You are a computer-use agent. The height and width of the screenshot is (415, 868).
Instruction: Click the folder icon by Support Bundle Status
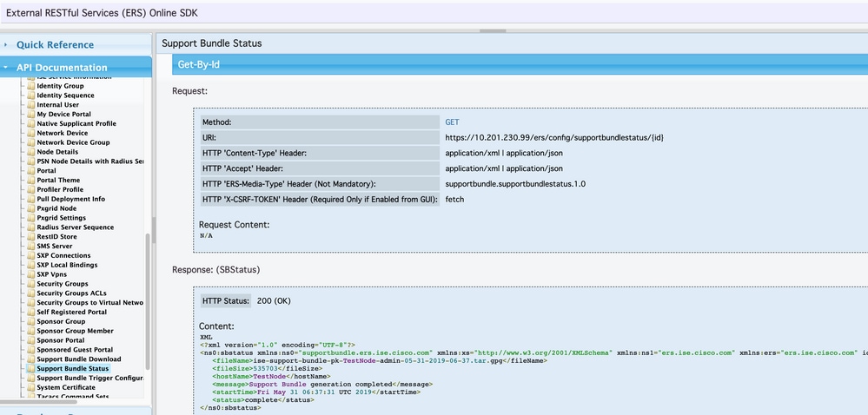tap(31, 368)
